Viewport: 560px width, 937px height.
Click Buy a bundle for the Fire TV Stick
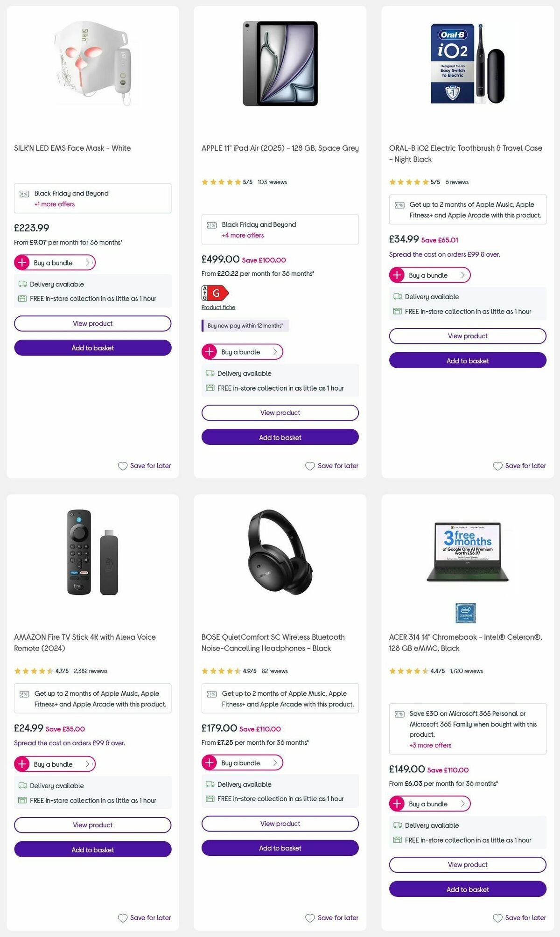pos(53,764)
